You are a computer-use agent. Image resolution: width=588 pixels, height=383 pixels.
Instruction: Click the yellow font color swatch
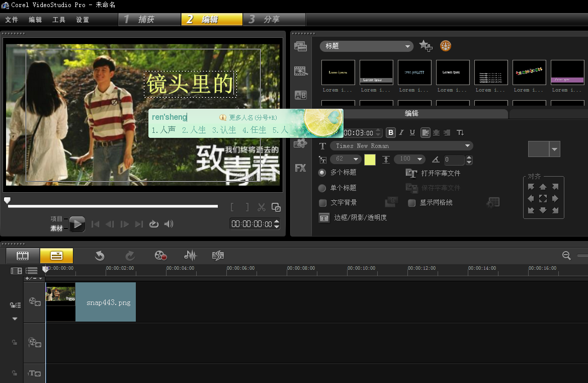(370, 160)
